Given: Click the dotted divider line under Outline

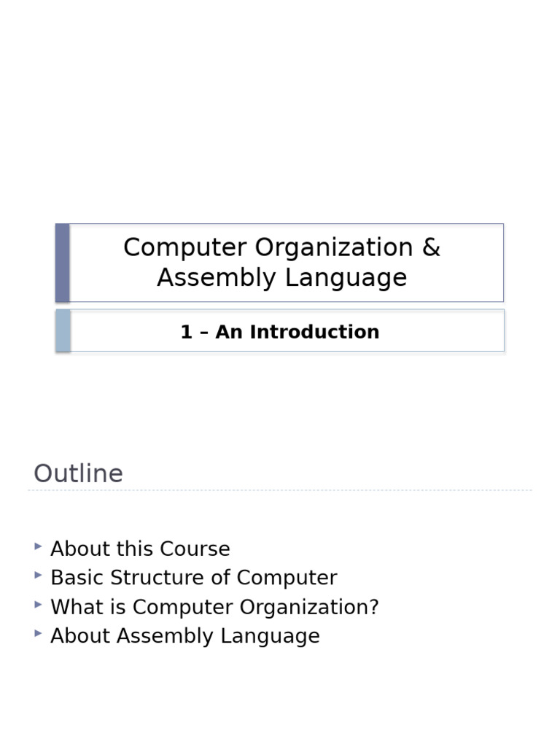Looking at the screenshot, I should point(280,490).
